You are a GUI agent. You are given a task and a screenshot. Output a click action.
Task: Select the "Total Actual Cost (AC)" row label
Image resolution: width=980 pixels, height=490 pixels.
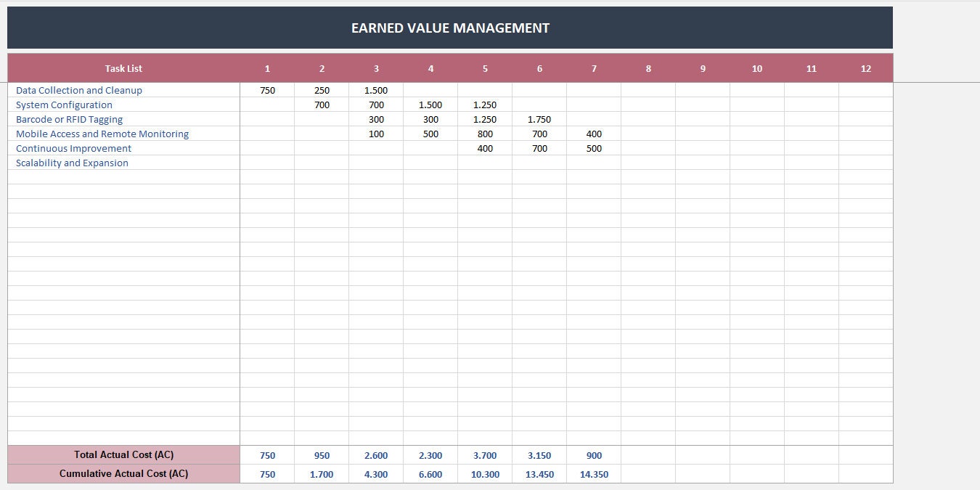(x=123, y=455)
